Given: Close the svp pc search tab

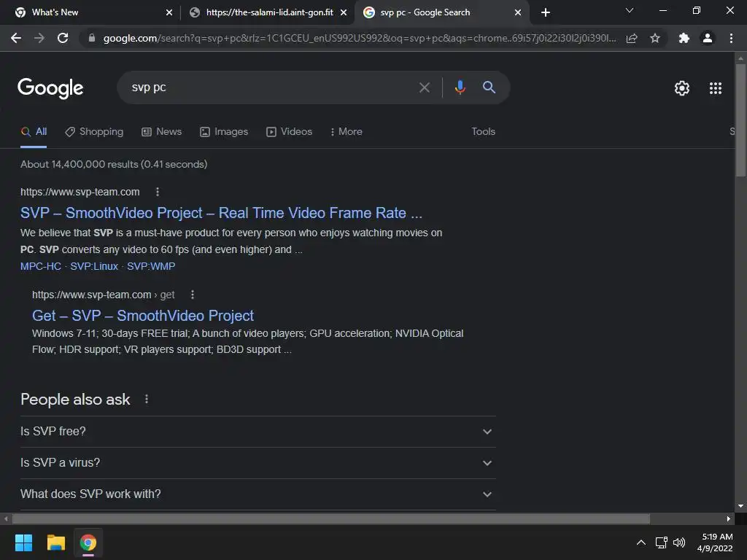Looking at the screenshot, I should (x=518, y=12).
